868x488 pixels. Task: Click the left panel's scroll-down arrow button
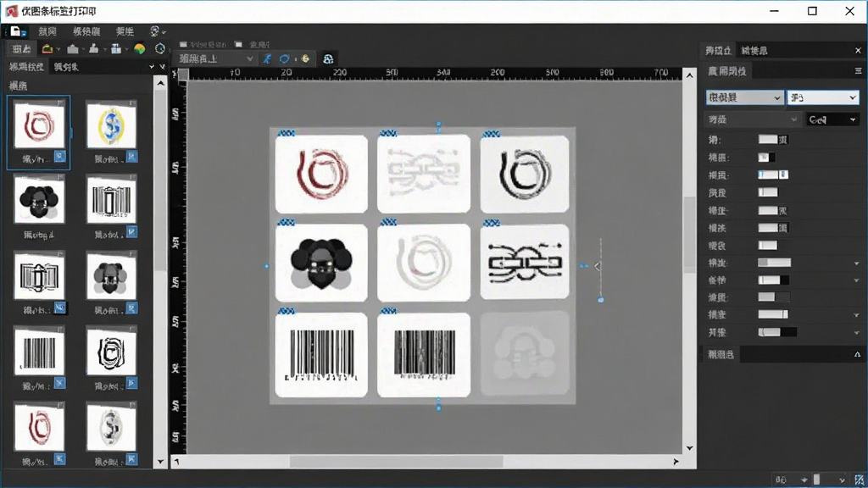(160, 462)
